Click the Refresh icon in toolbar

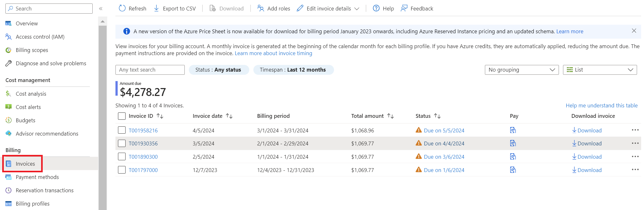[122, 9]
